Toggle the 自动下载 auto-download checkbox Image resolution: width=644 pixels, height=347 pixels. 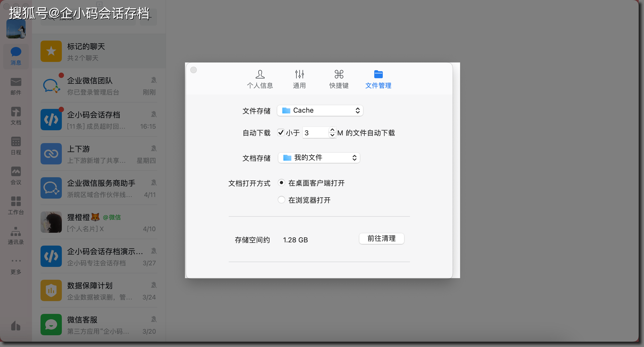pos(281,132)
